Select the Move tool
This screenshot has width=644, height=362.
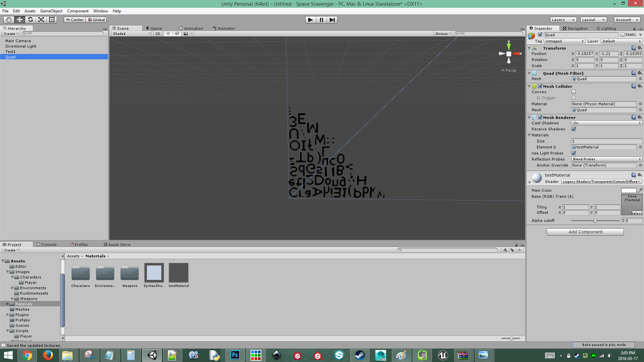[19, 20]
